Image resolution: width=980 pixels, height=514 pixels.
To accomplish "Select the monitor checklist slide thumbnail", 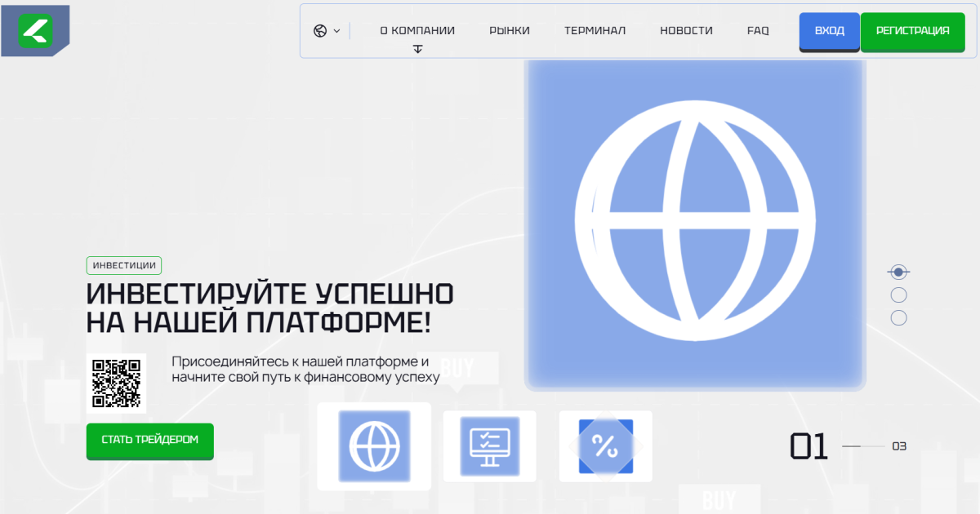I will (x=490, y=446).
